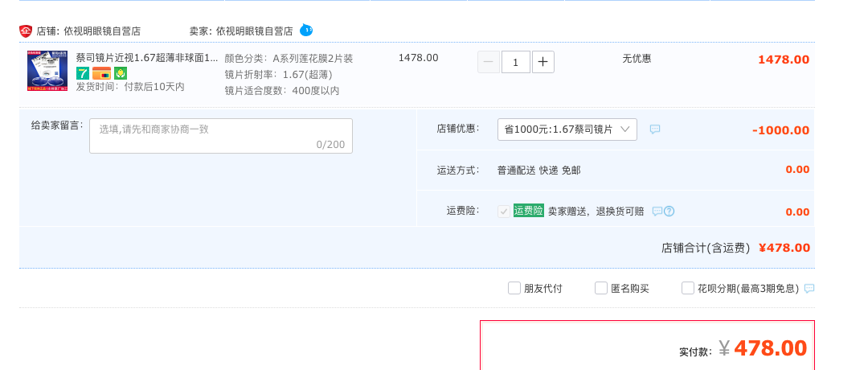Click the orange credit card badge
The width and height of the screenshot is (868, 370).
[101, 73]
